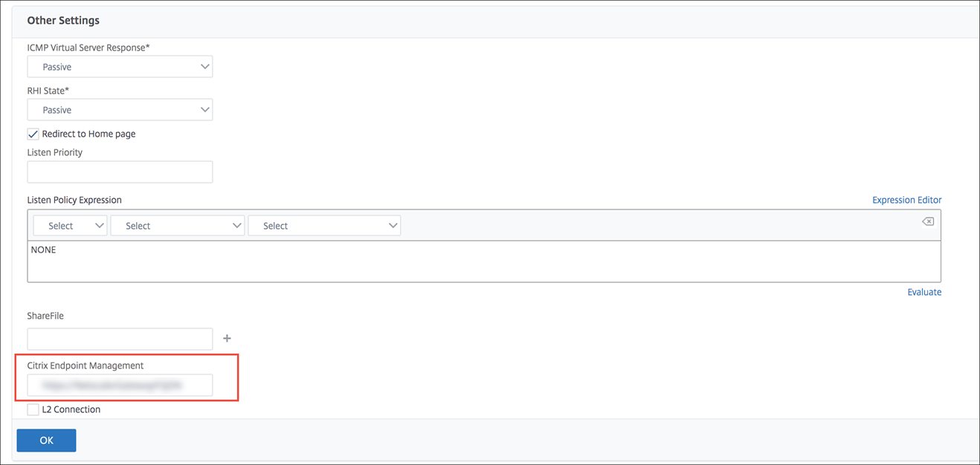
Task: Click the Redirect to Home page label
Action: tap(88, 134)
